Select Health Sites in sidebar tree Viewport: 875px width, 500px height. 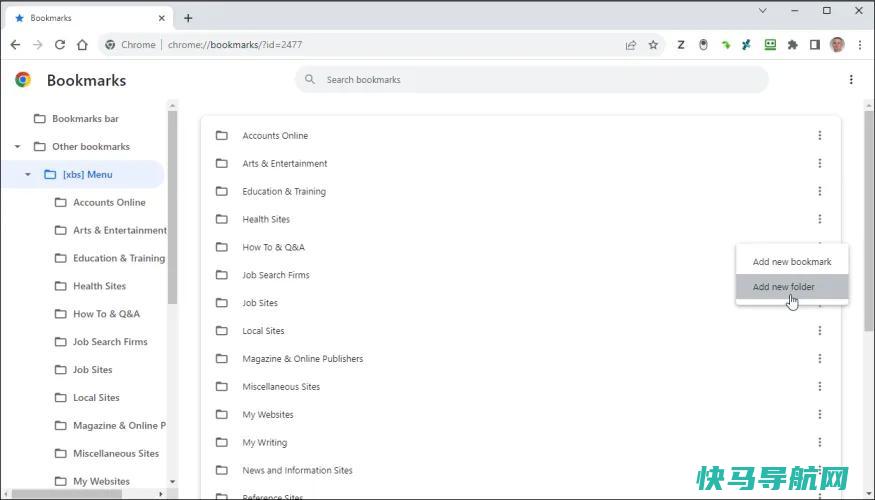pos(99,286)
